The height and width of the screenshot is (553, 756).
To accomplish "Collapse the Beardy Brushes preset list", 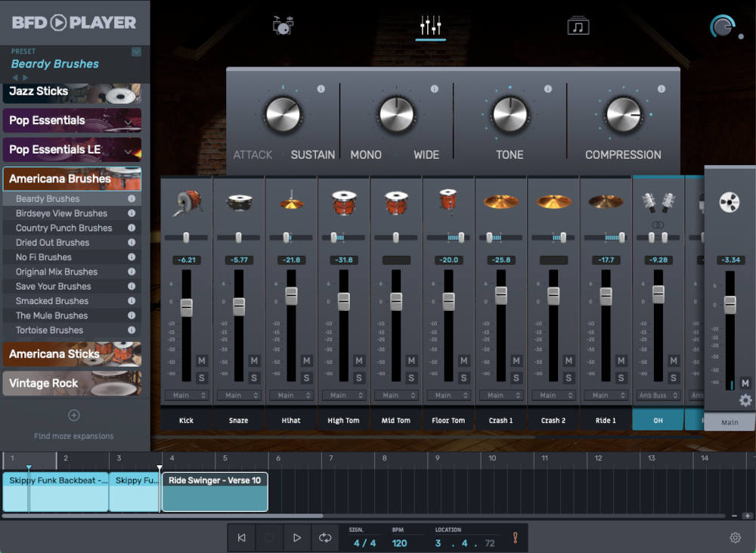I will click(138, 50).
